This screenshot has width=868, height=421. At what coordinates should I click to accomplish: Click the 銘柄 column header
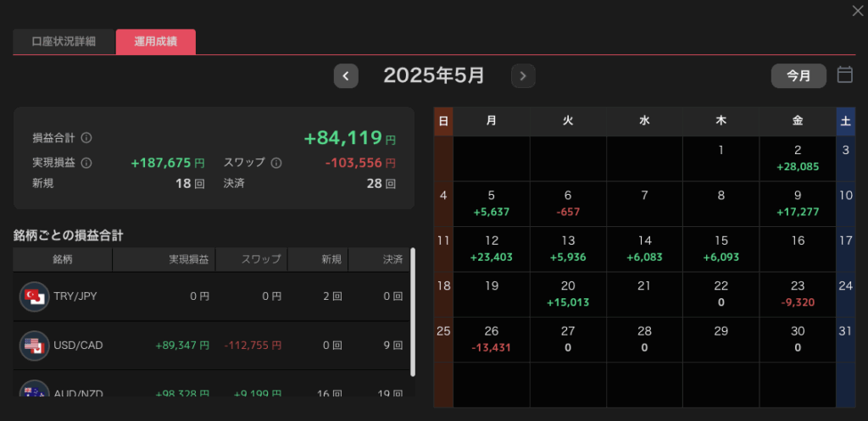click(x=63, y=259)
